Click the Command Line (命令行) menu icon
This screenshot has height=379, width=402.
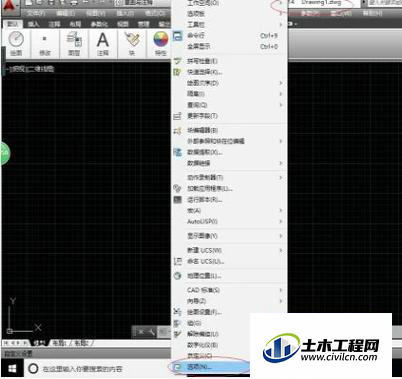pos(178,36)
